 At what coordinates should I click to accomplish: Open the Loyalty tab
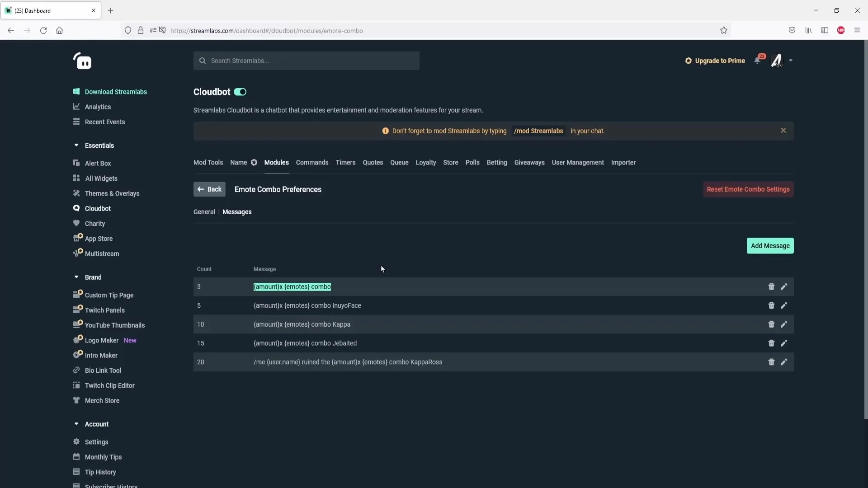426,163
